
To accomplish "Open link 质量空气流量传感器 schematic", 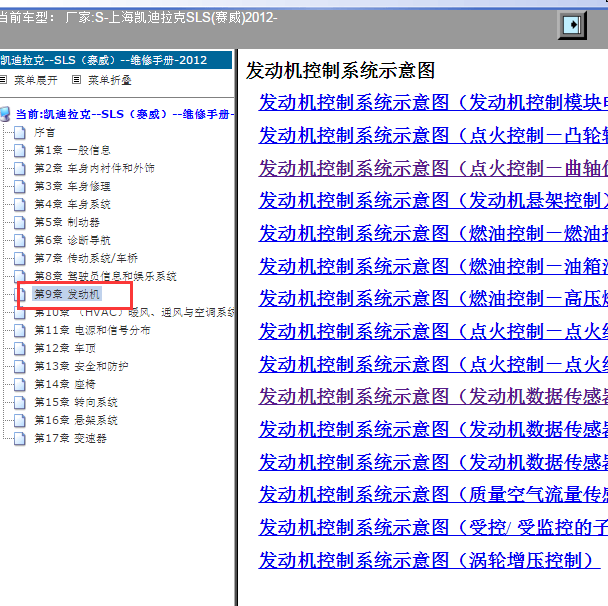I will pos(433,495).
